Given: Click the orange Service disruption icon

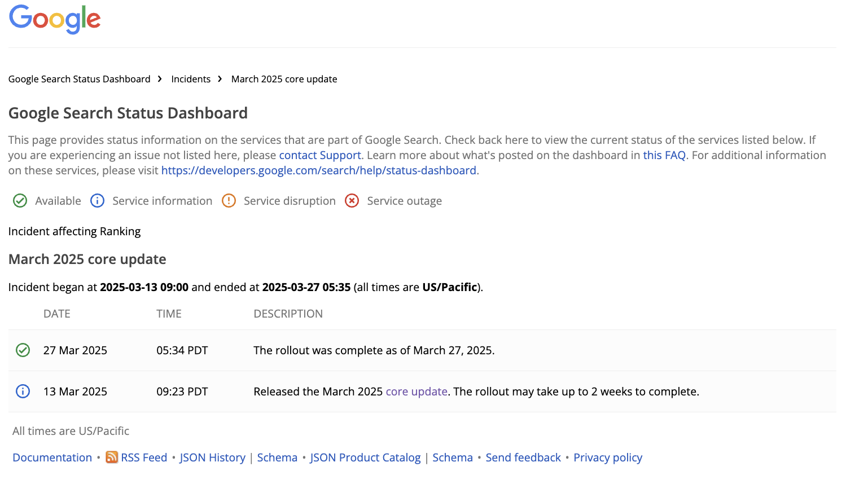Looking at the screenshot, I should coord(229,200).
